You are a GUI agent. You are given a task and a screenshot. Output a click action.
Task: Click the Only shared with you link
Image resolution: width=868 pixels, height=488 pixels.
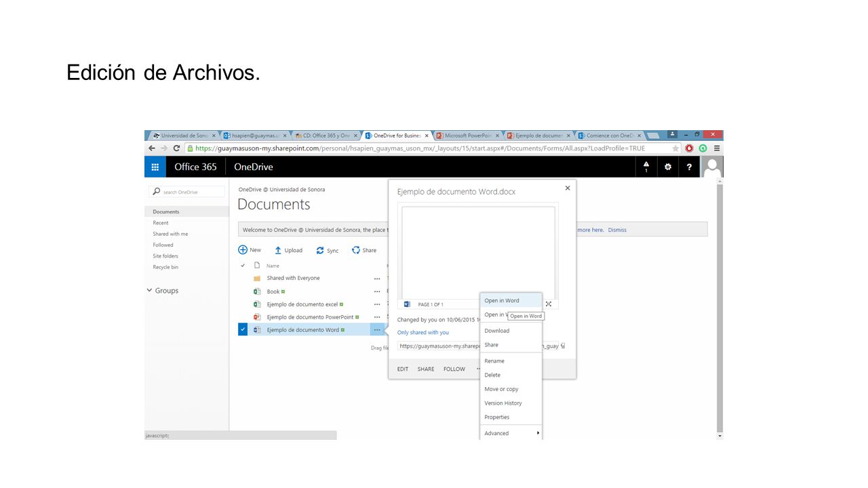coord(423,333)
